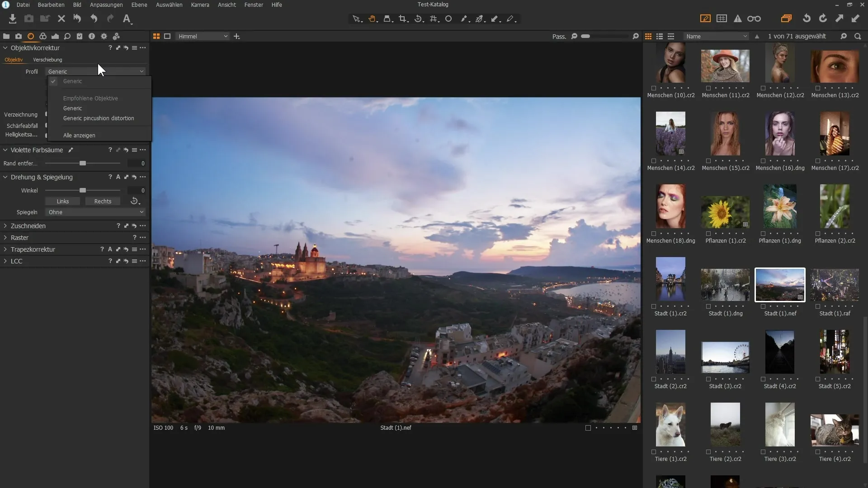Select the circle spot removal tool

coord(448,19)
